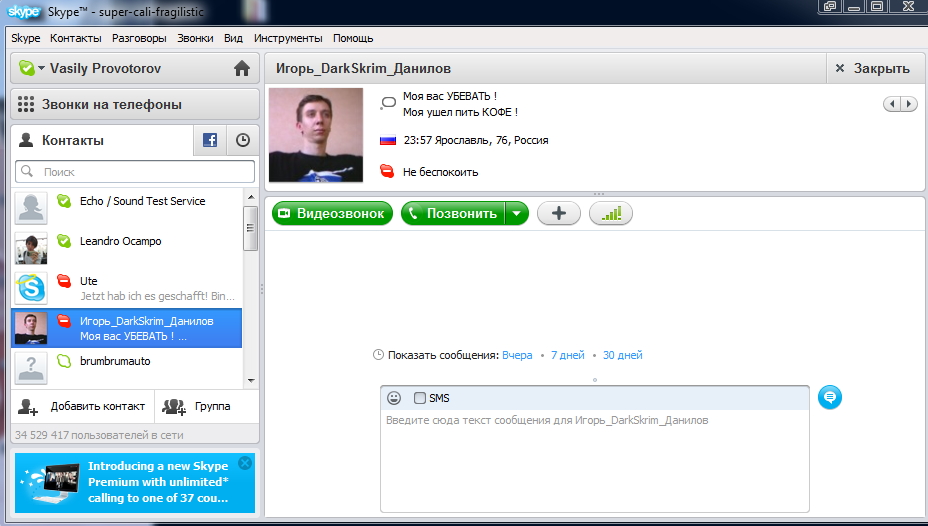This screenshot has width=928, height=526.
Task: Check call quality signal bars button
Action: (611, 214)
